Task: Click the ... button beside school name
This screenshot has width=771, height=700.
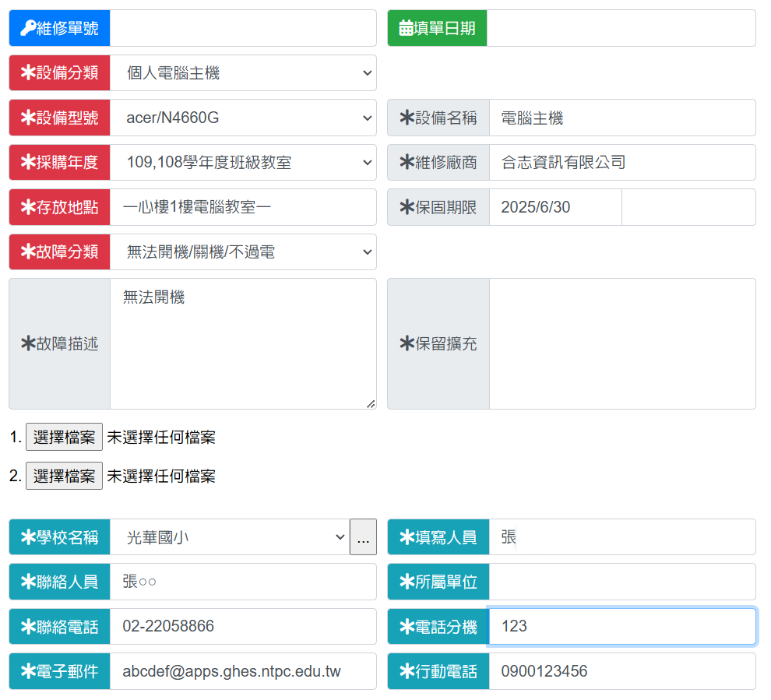Action: pos(363,536)
